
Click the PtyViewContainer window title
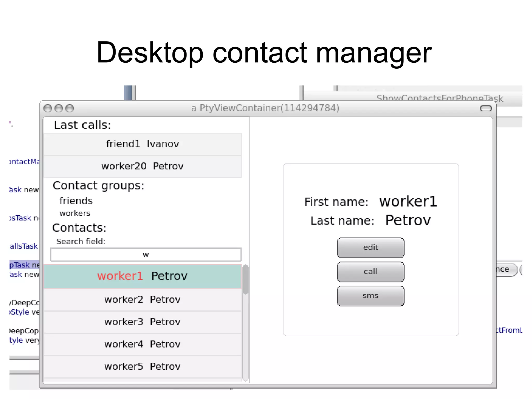pos(265,108)
